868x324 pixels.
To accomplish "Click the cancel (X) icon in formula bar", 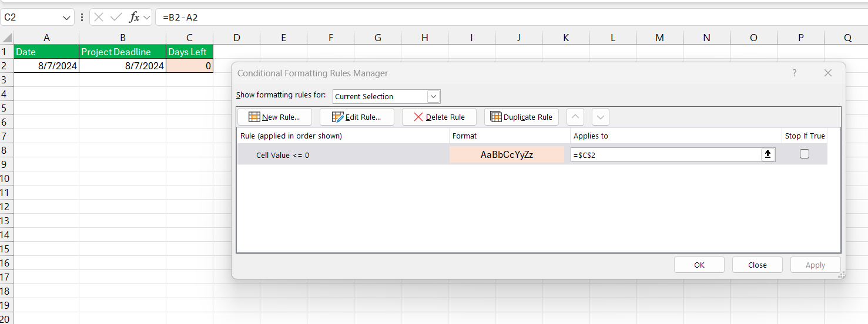I will click(99, 17).
